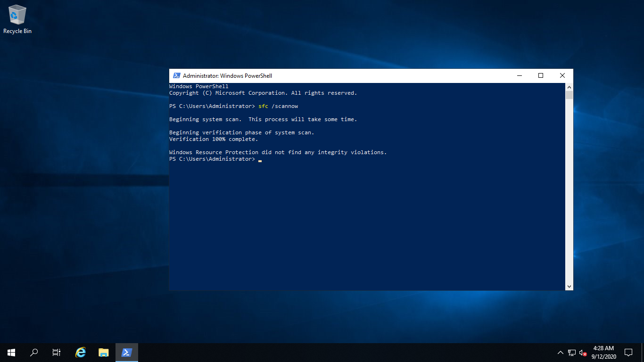644x362 pixels.
Task: Click the scrollbar down arrow in PowerShell
Action: [x=569, y=286]
